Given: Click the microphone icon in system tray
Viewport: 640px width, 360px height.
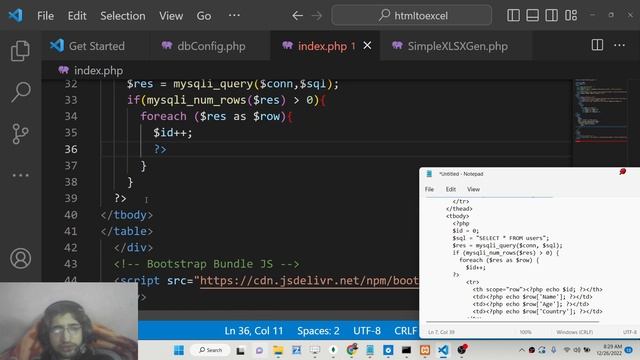Looking at the screenshot, I should pyautogui.click(x=553, y=350).
